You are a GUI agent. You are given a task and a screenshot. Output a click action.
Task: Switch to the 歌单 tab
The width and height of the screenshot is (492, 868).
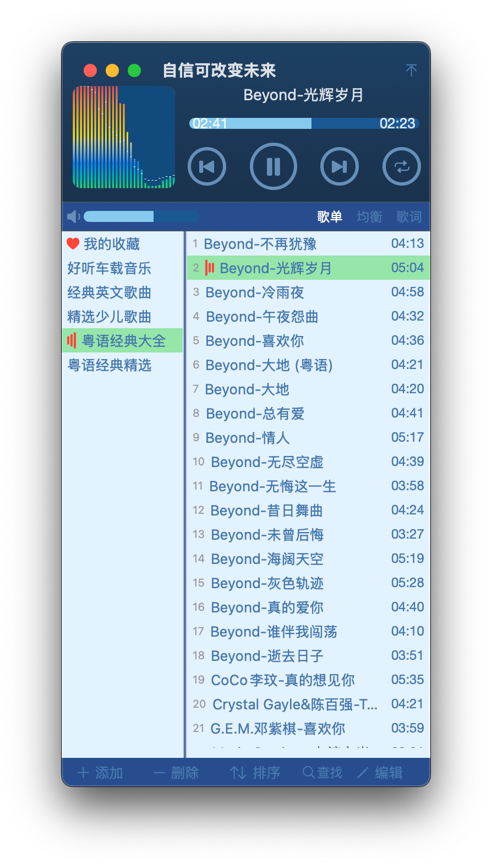[x=330, y=216]
